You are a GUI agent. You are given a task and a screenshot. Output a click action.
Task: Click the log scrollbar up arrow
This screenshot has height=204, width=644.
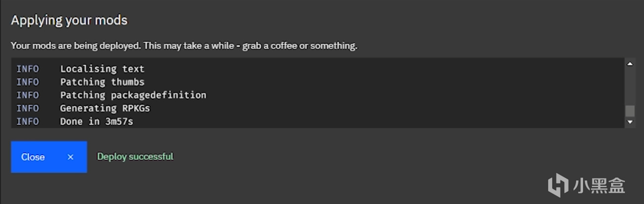629,63
